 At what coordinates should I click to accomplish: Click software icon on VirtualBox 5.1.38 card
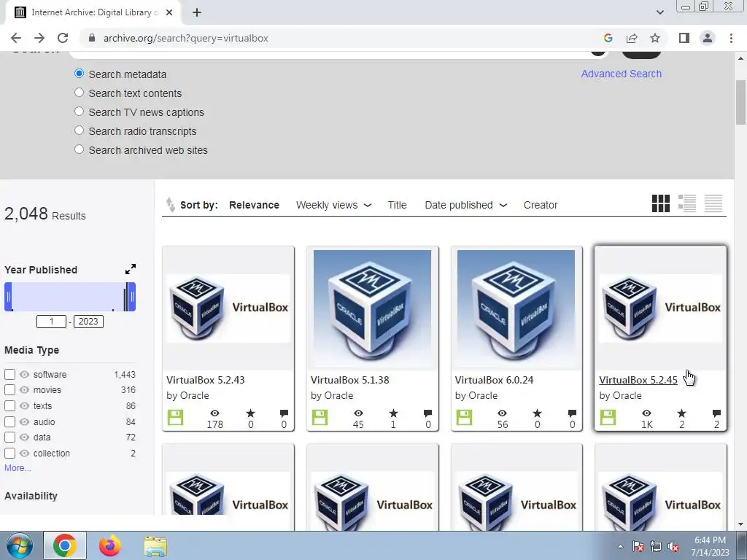[x=320, y=417]
